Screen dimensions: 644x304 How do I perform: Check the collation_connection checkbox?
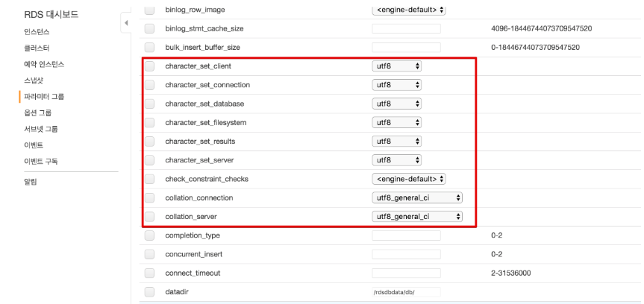(149, 197)
